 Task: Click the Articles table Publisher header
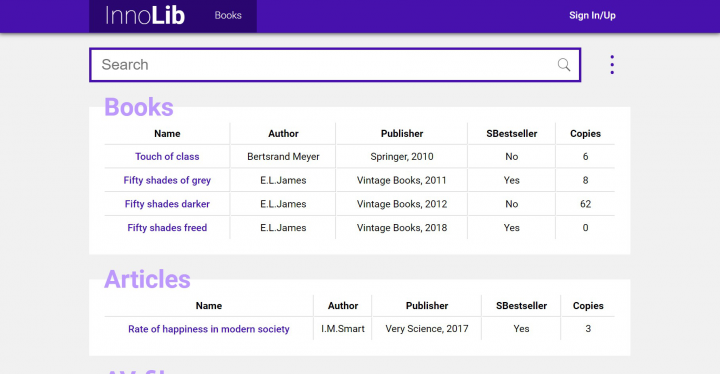point(427,306)
